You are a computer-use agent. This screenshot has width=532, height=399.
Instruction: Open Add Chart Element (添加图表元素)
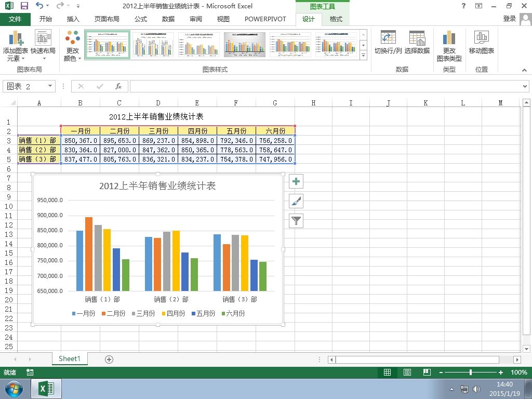coord(15,46)
